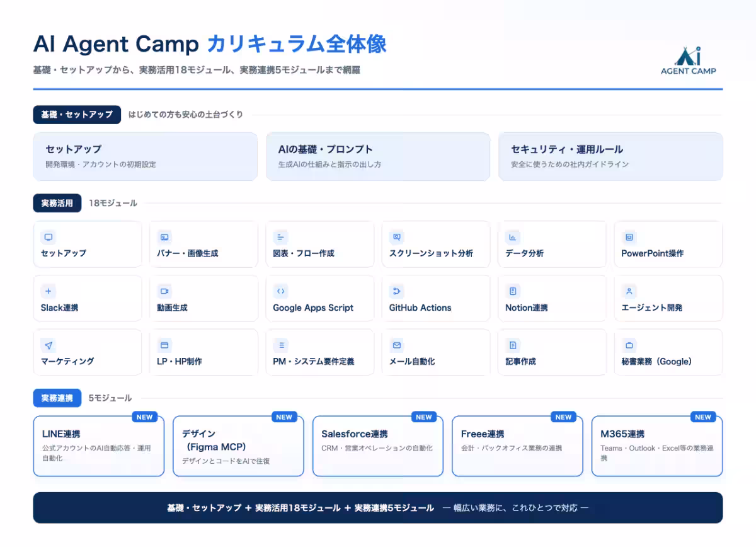
Task: Open the AIの基礎・プロンプト card
Action: 378,156
